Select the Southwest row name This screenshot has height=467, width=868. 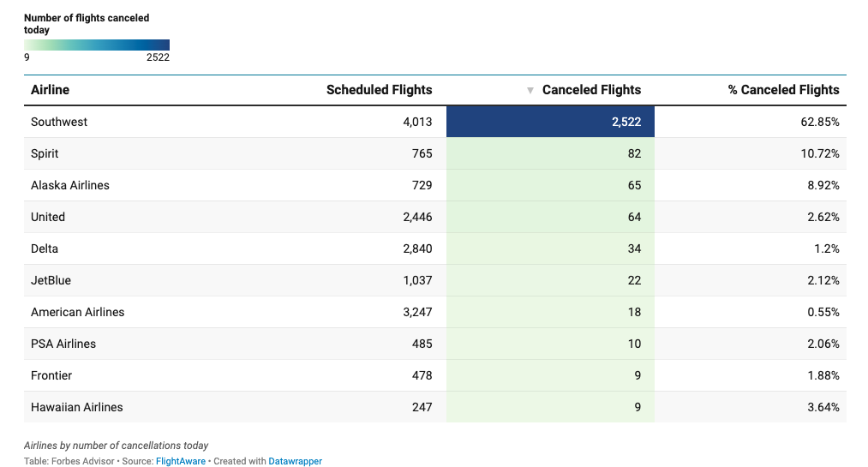pos(59,122)
